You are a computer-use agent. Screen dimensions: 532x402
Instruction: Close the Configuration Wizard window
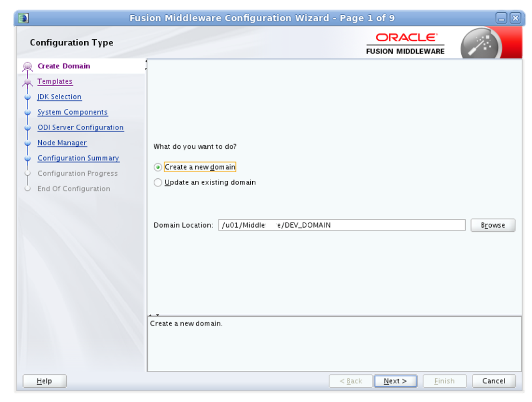pyautogui.click(x=515, y=18)
